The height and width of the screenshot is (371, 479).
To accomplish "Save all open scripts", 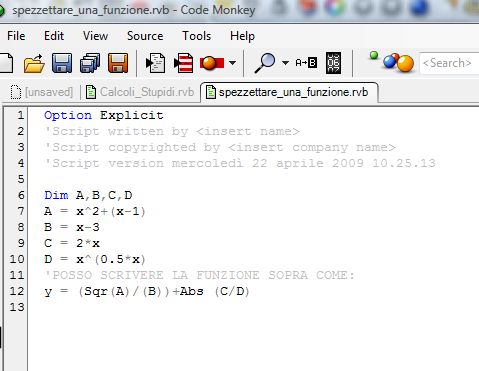I will click(90, 63).
